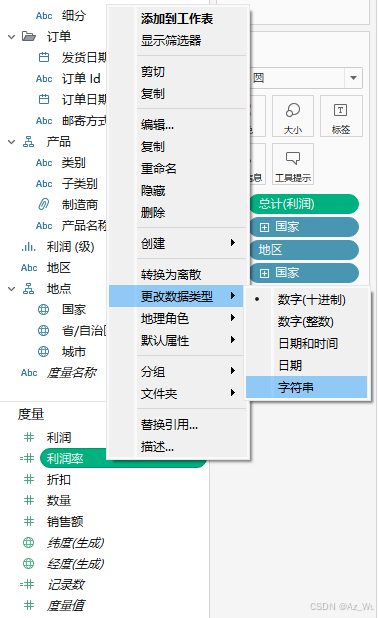This screenshot has height=618, width=378.
Task: Click the globe icon beside 纬度(生成)
Action: click(28, 543)
